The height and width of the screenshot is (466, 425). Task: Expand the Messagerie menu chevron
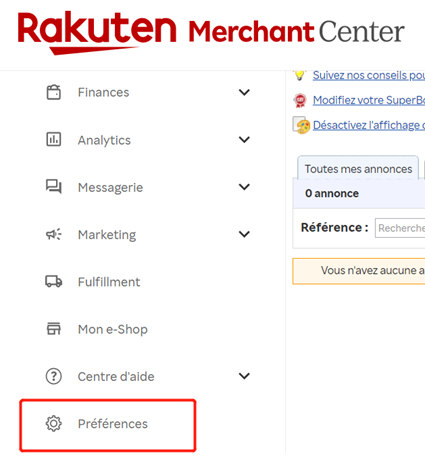[244, 187]
